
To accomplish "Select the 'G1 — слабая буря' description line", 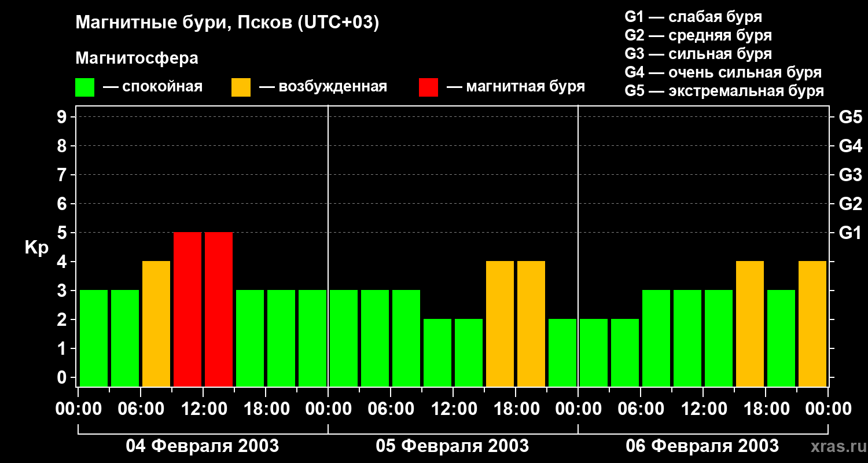I will click(x=693, y=17).
